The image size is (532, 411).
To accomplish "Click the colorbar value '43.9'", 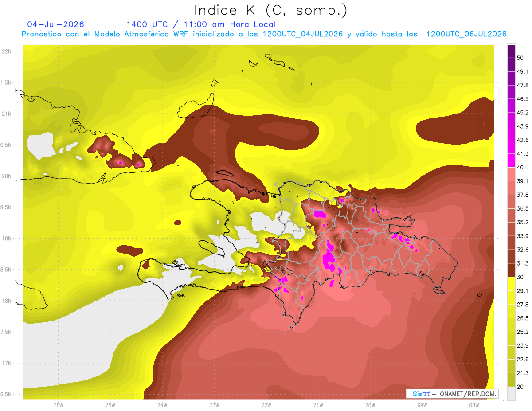I will click(x=522, y=126).
